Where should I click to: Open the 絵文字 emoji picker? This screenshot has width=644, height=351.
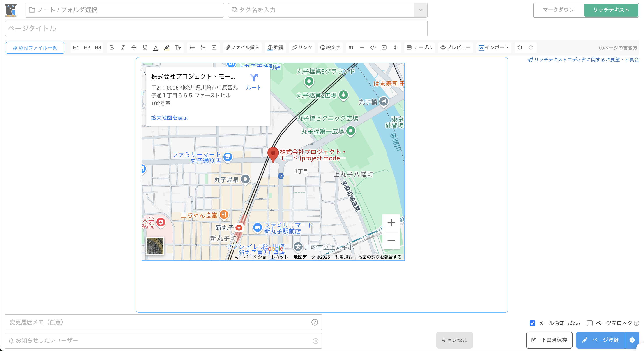[x=330, y=47]
